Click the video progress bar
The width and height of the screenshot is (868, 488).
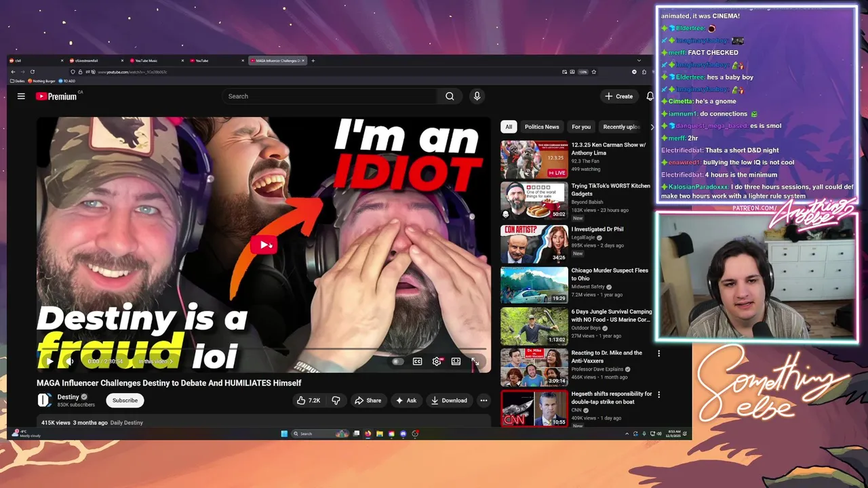coord(263,350)
